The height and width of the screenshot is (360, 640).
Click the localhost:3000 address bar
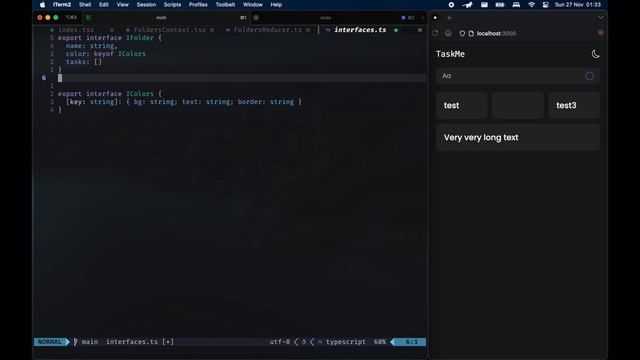496,33
